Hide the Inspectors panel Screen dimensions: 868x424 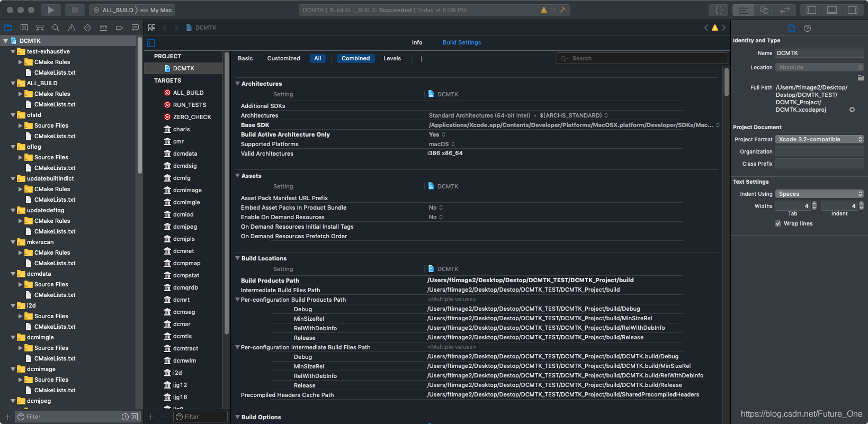(853, 10)
